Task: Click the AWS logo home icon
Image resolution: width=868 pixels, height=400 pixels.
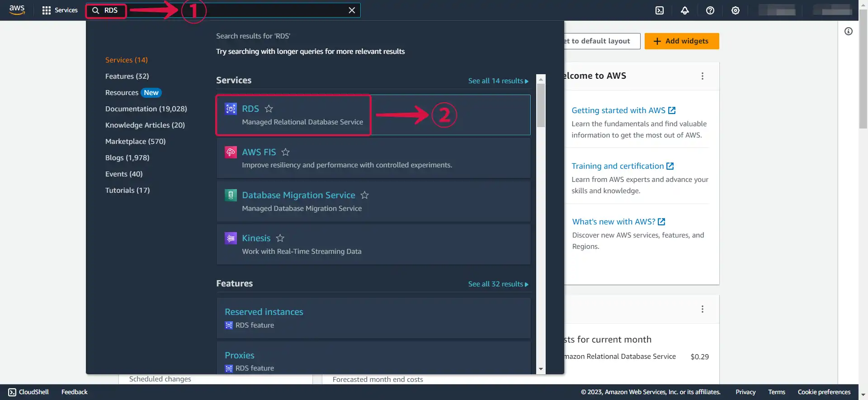Action: point(17,10)
